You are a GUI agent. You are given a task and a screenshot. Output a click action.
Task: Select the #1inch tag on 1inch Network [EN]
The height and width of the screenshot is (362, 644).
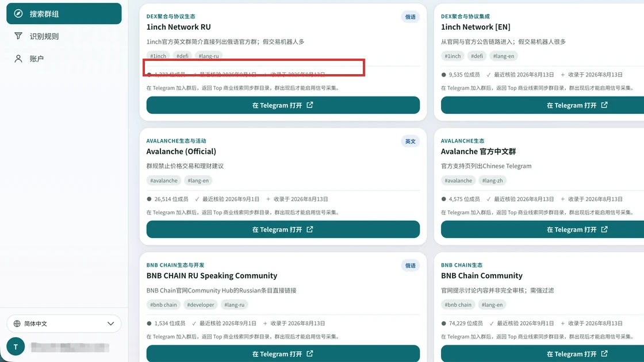click(x=453, y=56)
